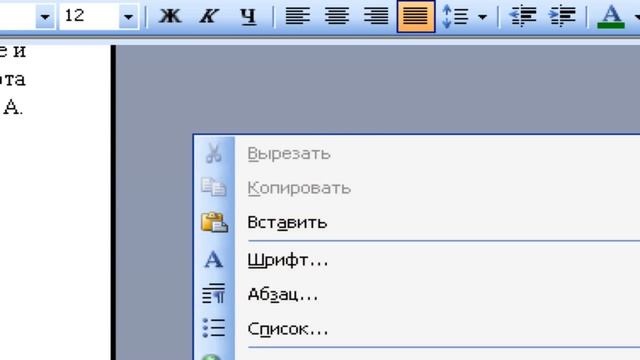Align text to the left
Image resolution: width=640 pixels, height=360 pixels.
(298, 16)
